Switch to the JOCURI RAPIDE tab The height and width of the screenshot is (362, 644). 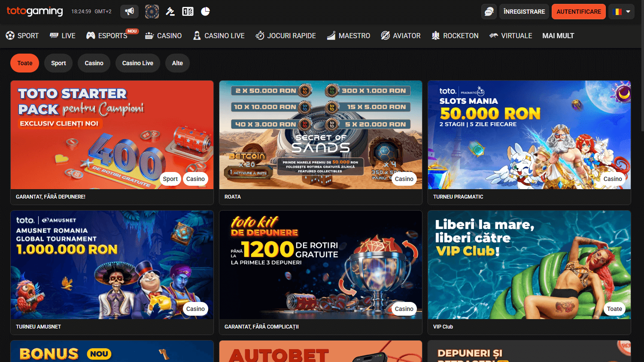286,36
